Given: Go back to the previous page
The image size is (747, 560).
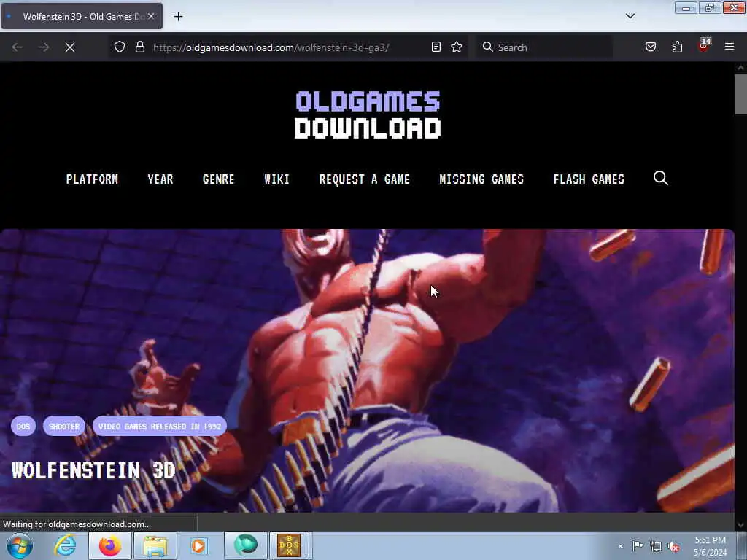Looking at the screenshot, I should pos(18,47).
